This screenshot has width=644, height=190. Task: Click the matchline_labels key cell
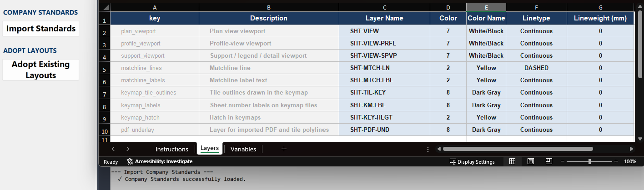[x=155, y=80]
